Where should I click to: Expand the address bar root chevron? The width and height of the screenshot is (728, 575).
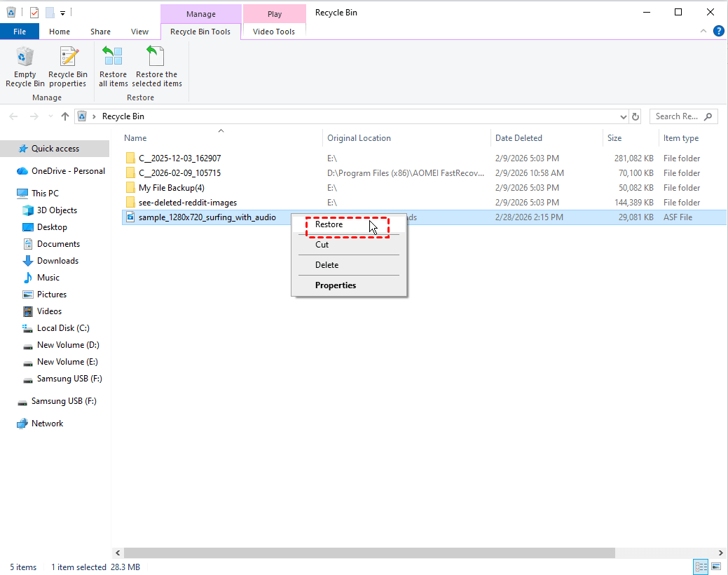[94, 116]
